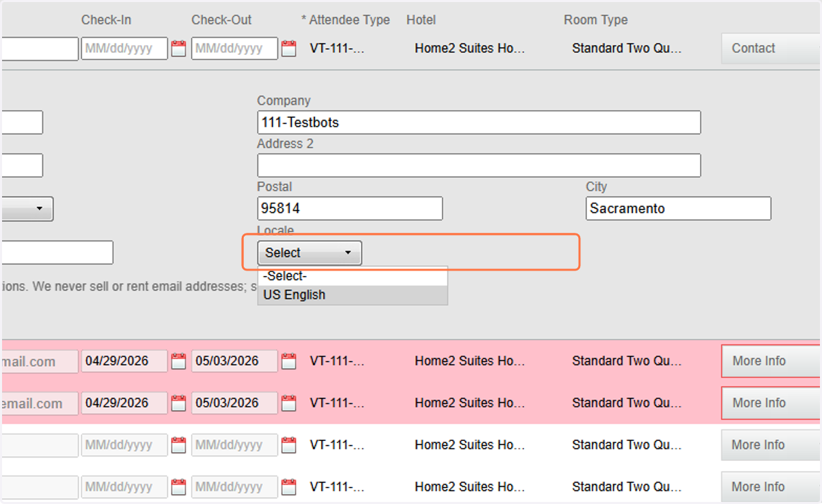Focus the Company field containing 111-Testbots
Viewport: 822px width, 504px height.
tap(479, 123)
